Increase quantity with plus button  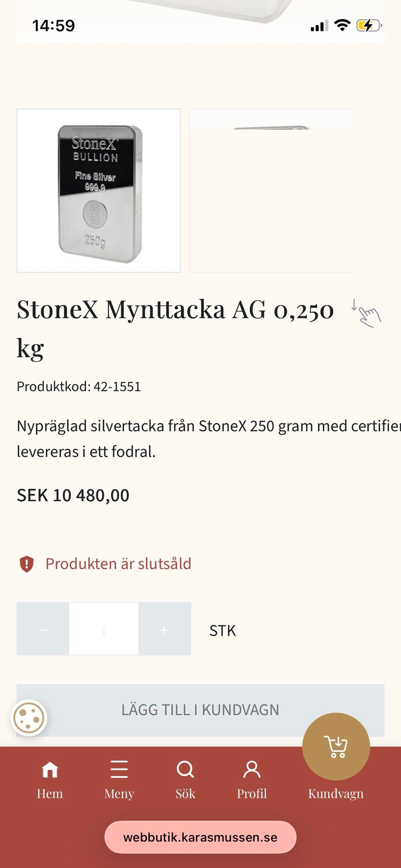tap(165, 629)
